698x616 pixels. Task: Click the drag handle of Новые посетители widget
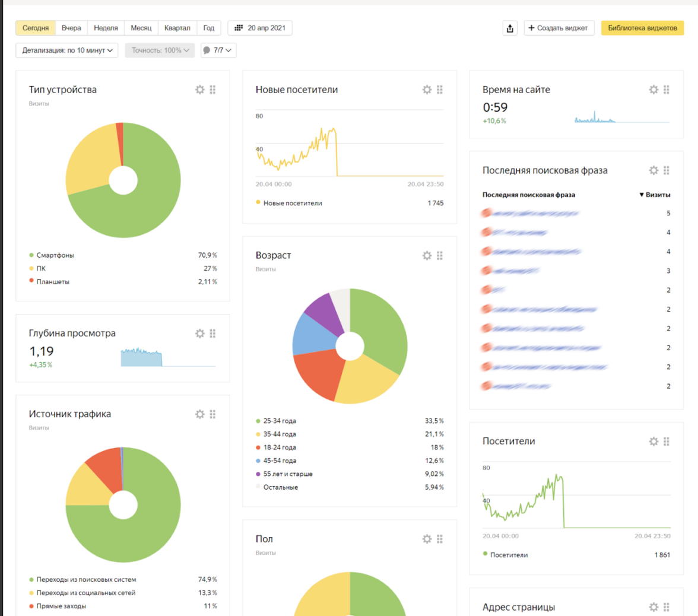click(440, 90)
